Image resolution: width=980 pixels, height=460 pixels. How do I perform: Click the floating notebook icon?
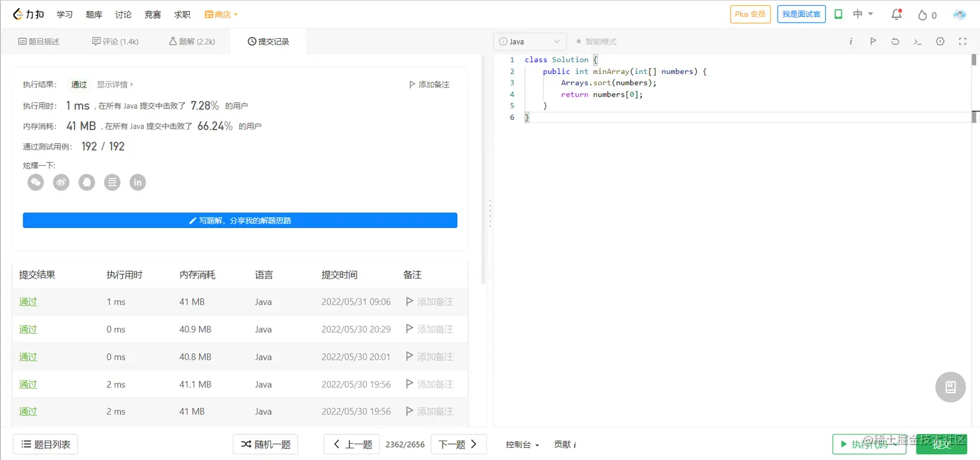[951, 387]
